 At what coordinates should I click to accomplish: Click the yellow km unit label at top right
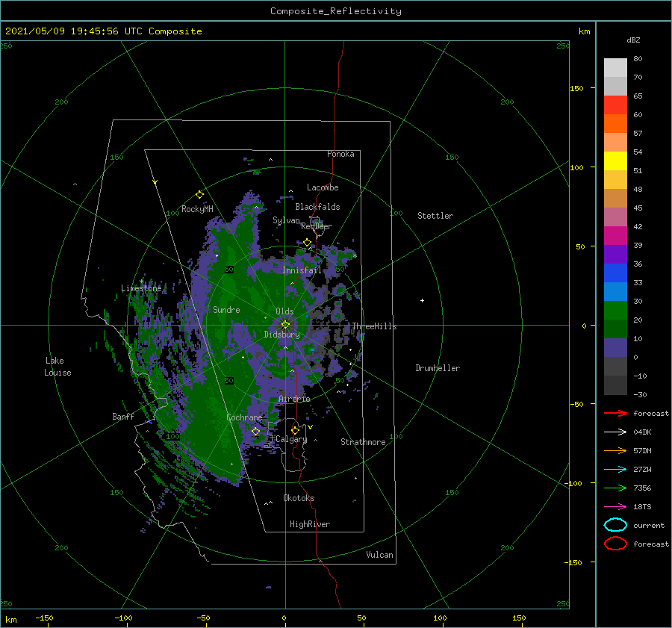pos(584,31)
